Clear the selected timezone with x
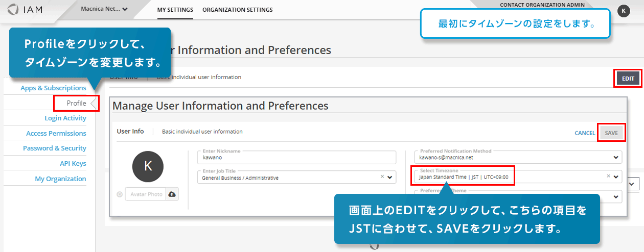The height and width of the screenshot is (252, 644). pyautogui.click(x=608, y=177)
